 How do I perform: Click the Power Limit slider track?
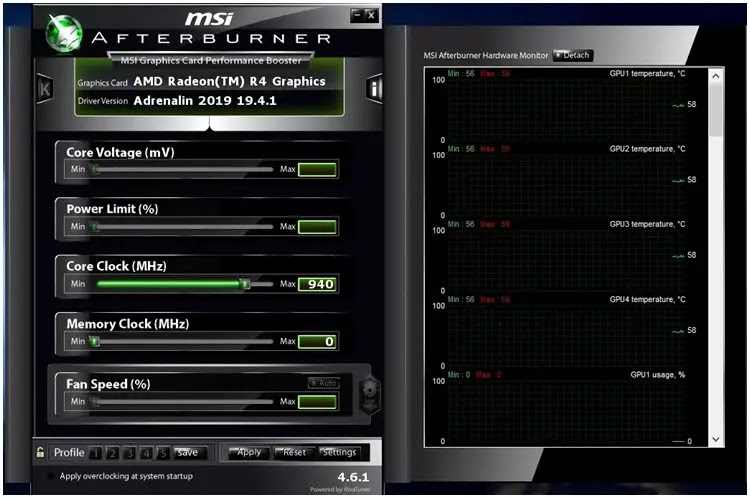click(x=183, y=226)
